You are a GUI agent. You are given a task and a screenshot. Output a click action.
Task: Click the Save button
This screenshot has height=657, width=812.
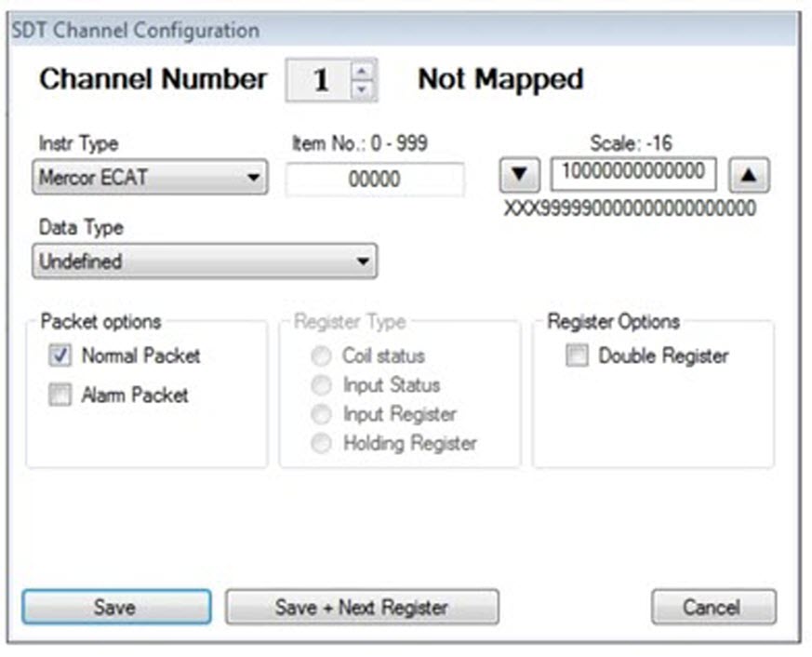[x=116, y=607]
